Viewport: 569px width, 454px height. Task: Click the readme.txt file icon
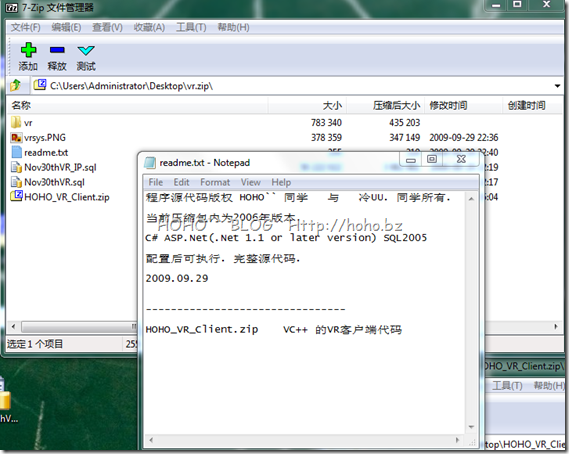[16, 152]
